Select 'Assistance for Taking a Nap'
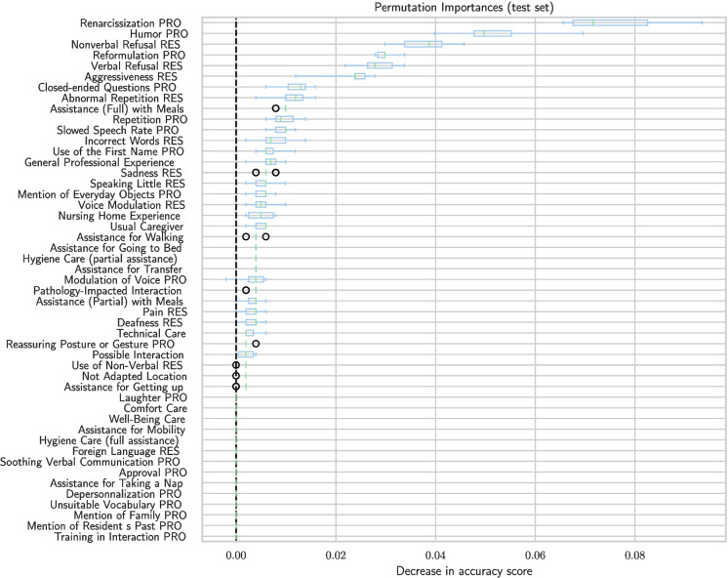728x578 pixels. 116,482
